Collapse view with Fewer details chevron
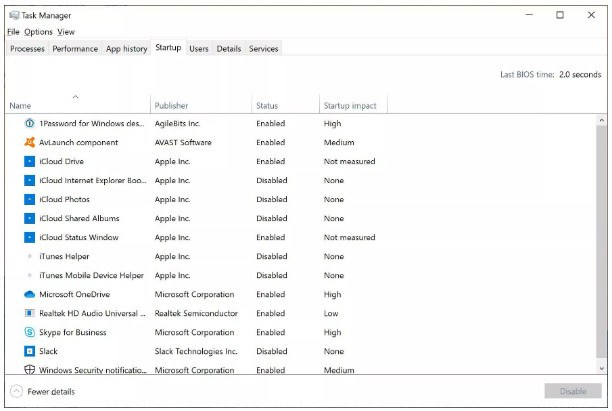 pos(16,391)
